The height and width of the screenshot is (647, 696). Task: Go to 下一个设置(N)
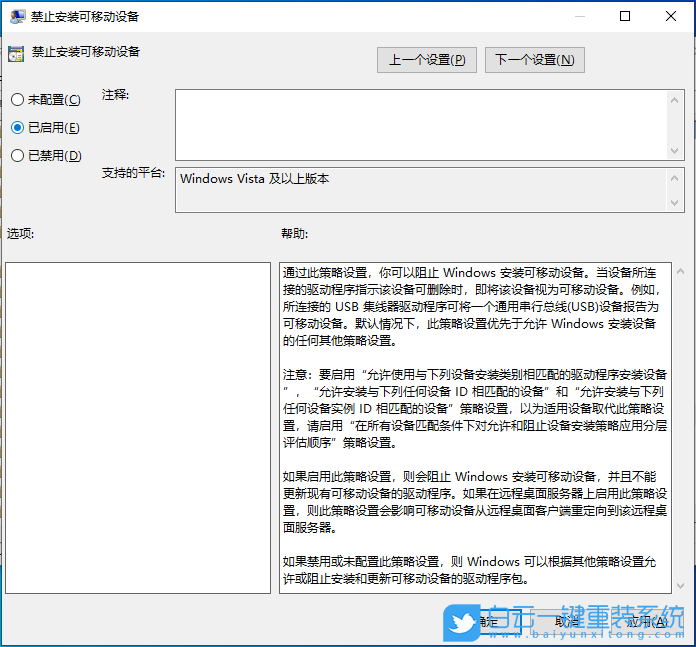[534, 60]
